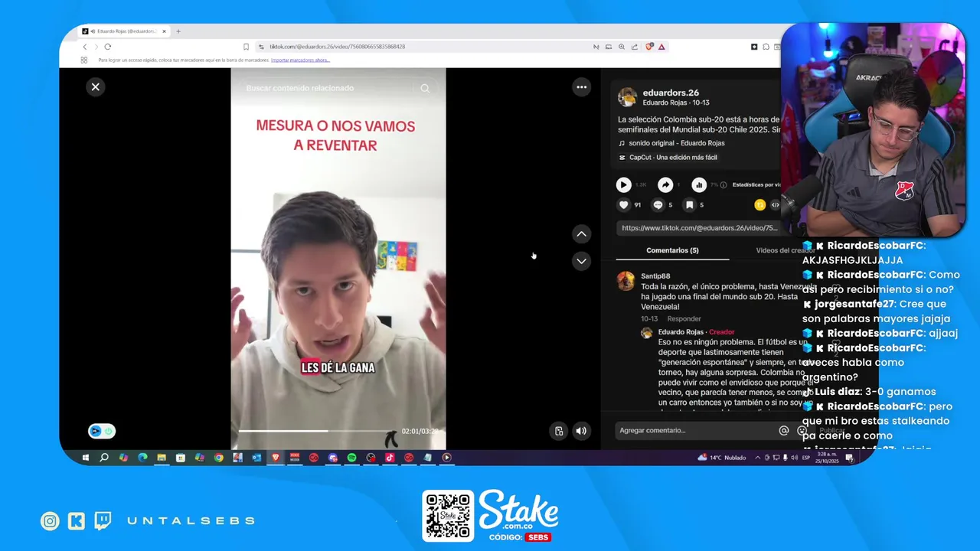The width and height of the screenshot is (980, 551).
Task: Open a new browser tab with plus
Action: (x=178, y=31)
